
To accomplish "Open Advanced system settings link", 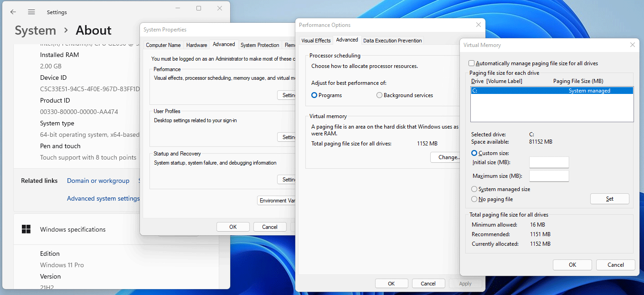I will (x=103, y=198).
